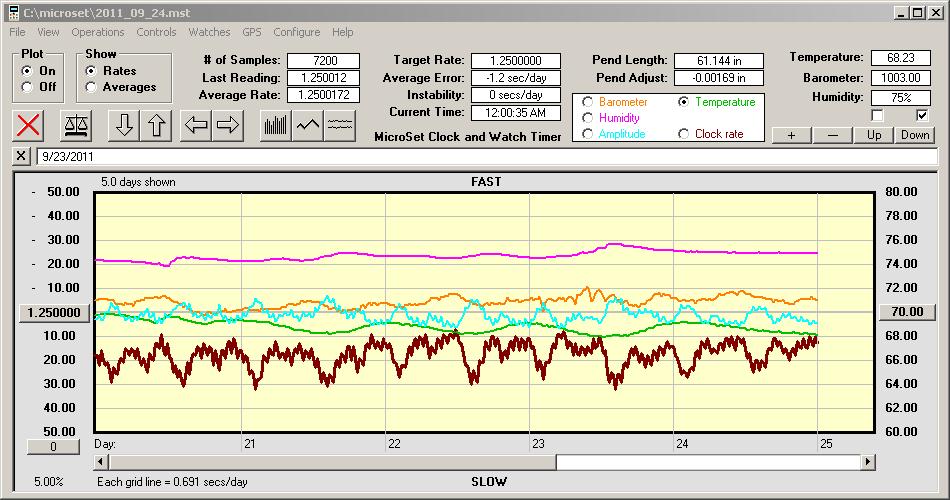Select the Clock rate trace radio button
This screenshot has width=950, height=500.
tap(683, 133)
